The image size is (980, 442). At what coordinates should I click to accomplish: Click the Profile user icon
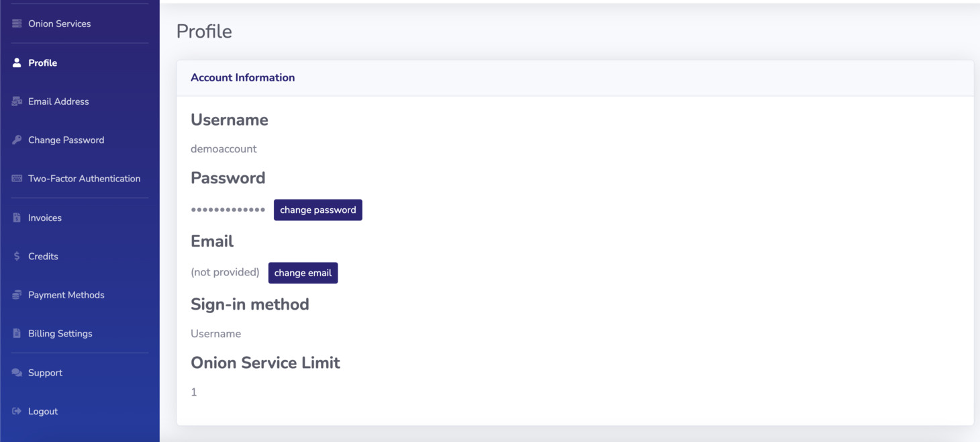[17, 62]
